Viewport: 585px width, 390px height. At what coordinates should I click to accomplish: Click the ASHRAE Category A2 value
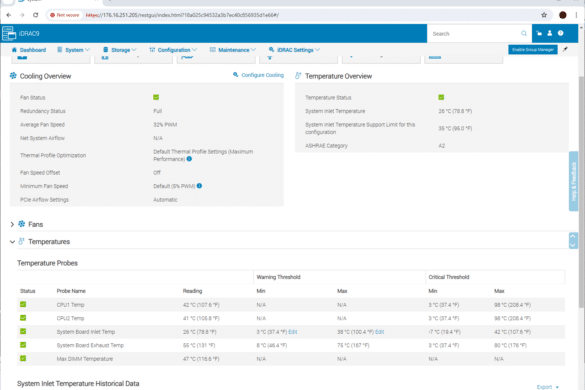[442, 146]
